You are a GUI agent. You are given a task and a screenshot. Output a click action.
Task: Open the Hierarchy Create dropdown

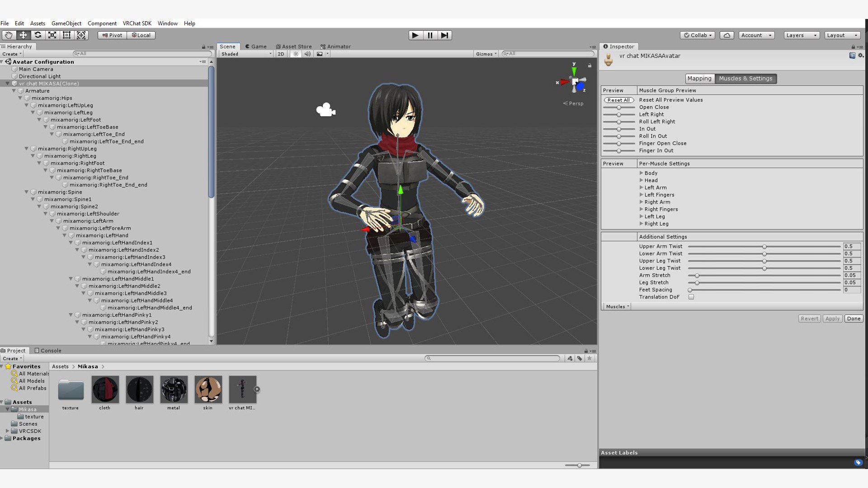(12, 54)
